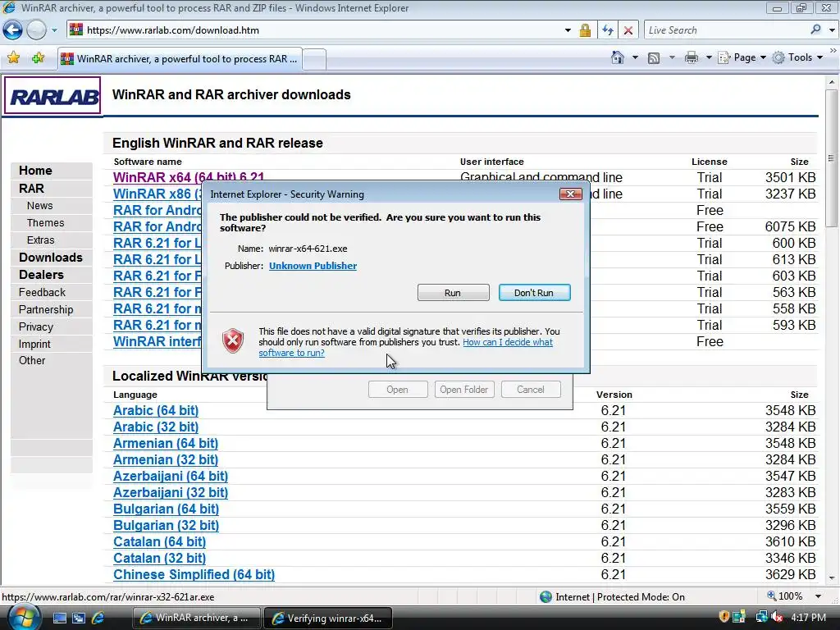This screenshot has height=630, width=840.
Task: Expand the zoom level dropdown arrow
Action: pyautogui.click(x=818, y=596)
